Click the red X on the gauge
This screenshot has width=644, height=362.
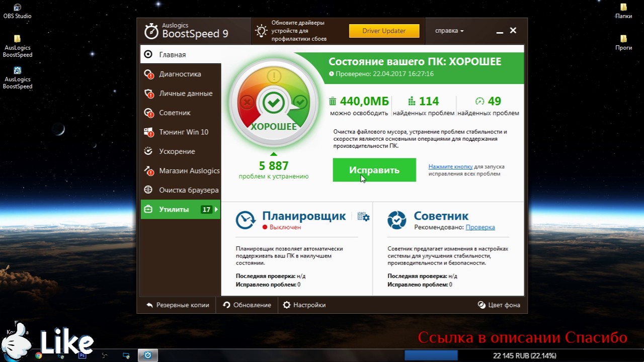tap(247, 103)
